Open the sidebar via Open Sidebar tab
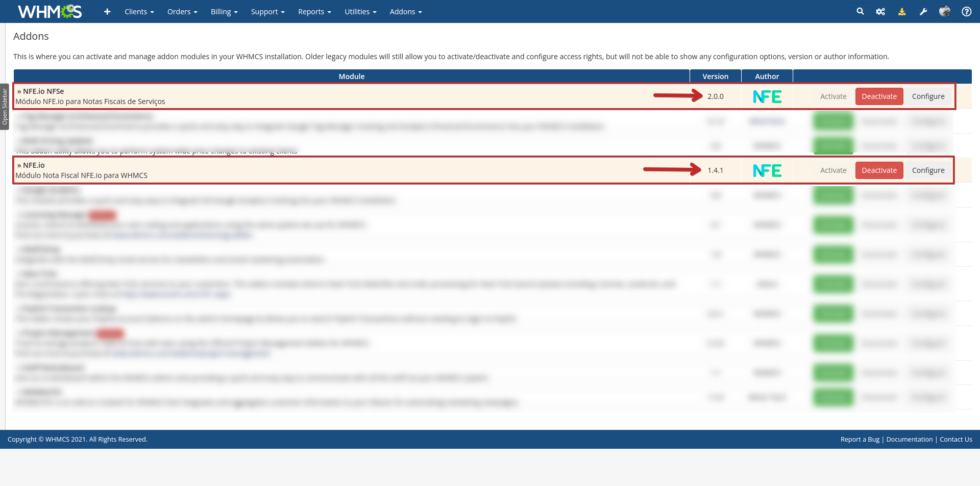Image resolution: width=980 pixels, height=486 pixels. pyautogui.click(x=5, y=107)
